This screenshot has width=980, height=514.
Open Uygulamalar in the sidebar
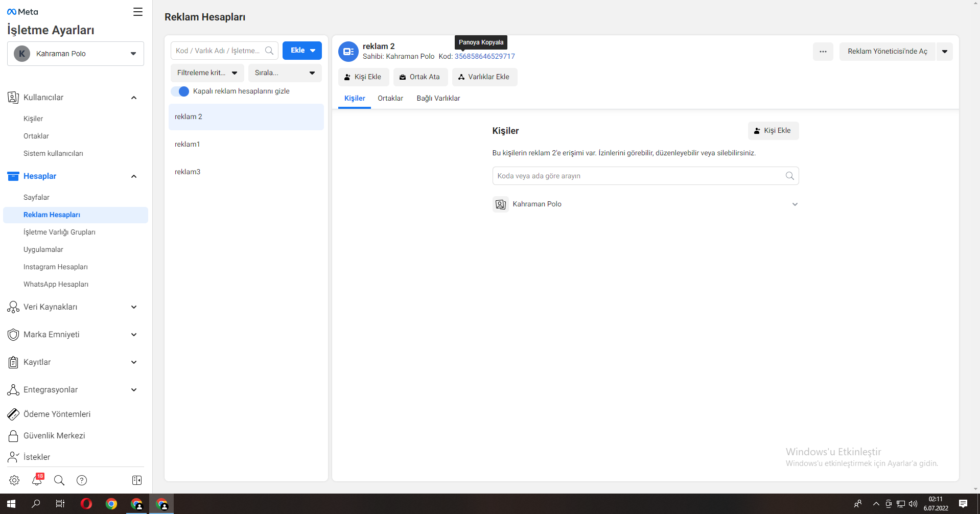click(43, 249)
